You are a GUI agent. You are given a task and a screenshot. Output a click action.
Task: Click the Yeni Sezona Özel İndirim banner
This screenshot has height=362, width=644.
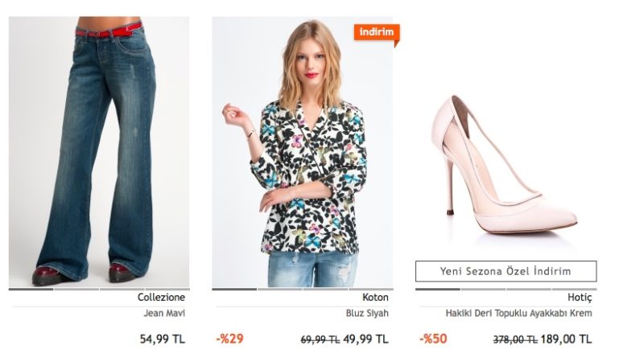click(x=506, y=271)
